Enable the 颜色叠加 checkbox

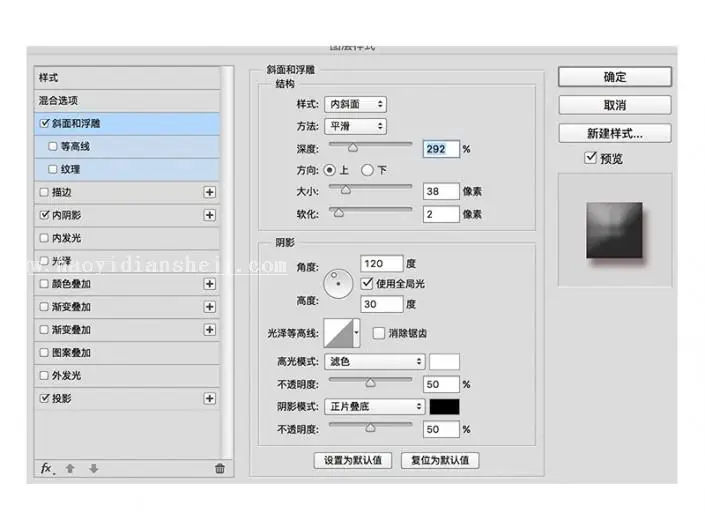[44, 284]
